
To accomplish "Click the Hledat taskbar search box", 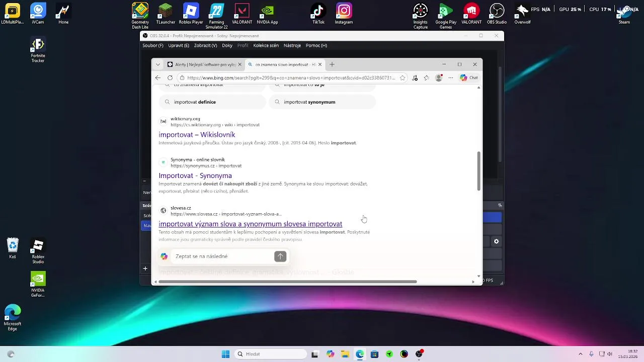I will coord(271,354).
